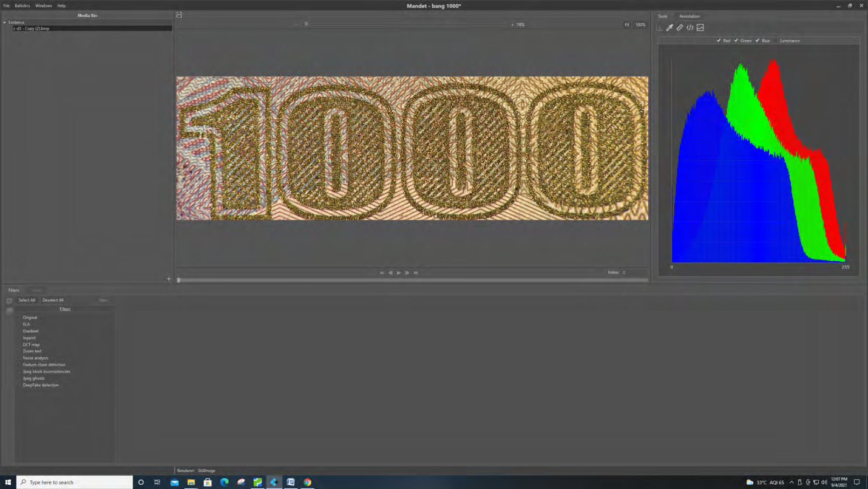Open the Mail app on the taskbar
The image size is (868, 489).
pyautogui.click(x=174, y=482)
